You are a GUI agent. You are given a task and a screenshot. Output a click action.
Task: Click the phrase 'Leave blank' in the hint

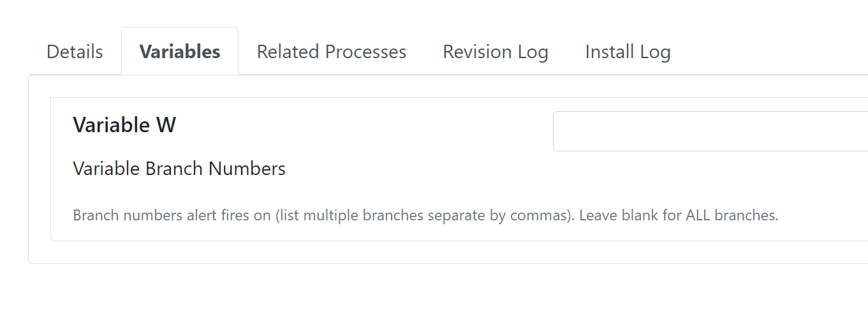click(x=619, y=215)
